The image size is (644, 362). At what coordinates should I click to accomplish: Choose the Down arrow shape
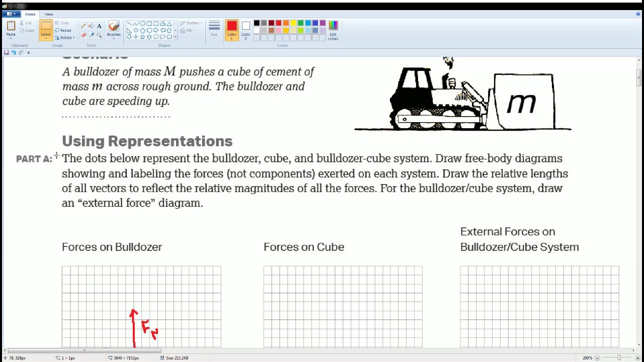pyautogui.click(x=129, y=37)
